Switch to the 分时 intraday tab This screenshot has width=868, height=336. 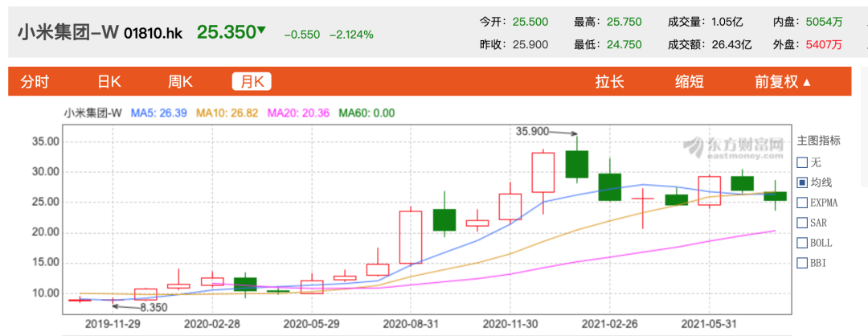(35, 82)
